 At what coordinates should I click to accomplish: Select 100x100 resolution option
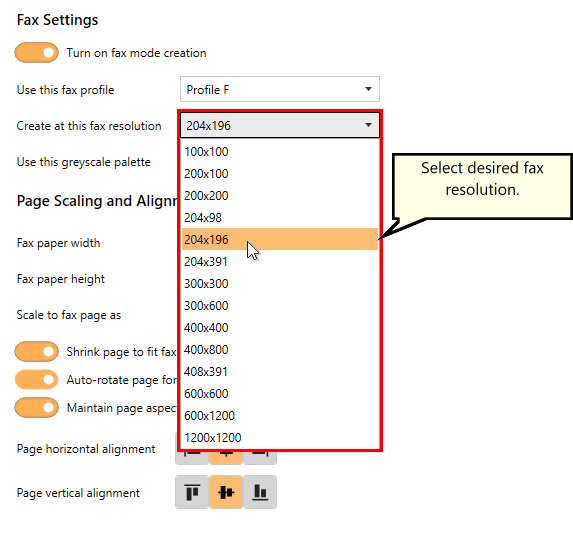[280, 152]
